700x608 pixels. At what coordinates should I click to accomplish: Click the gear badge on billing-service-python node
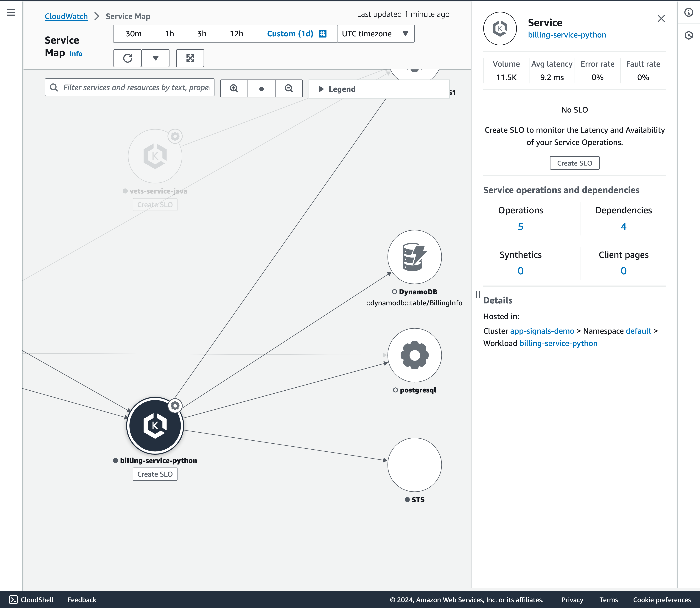click(175, 406)
